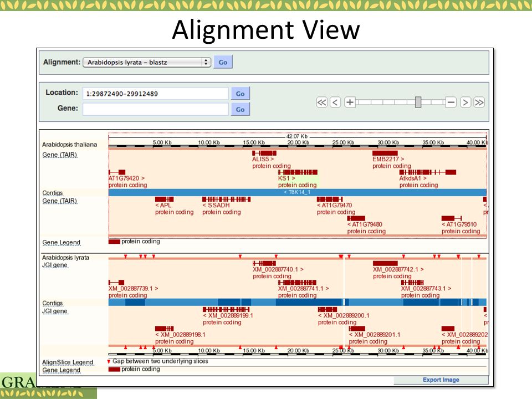Select the AT1G79510 gene label
This screenshot has height=399, width=532.
pos(459,224)
